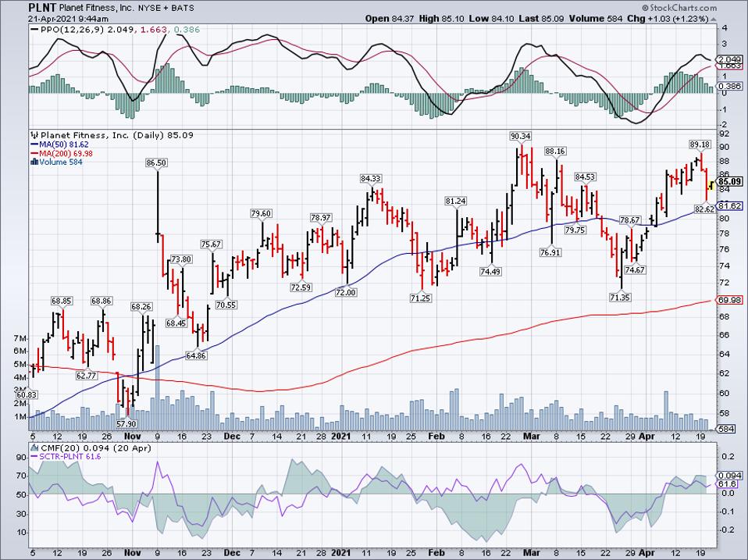The width and height of the screenshot is (748, 560).
Task: Click the 73.80 price peak label
Action: click(181, 259)
